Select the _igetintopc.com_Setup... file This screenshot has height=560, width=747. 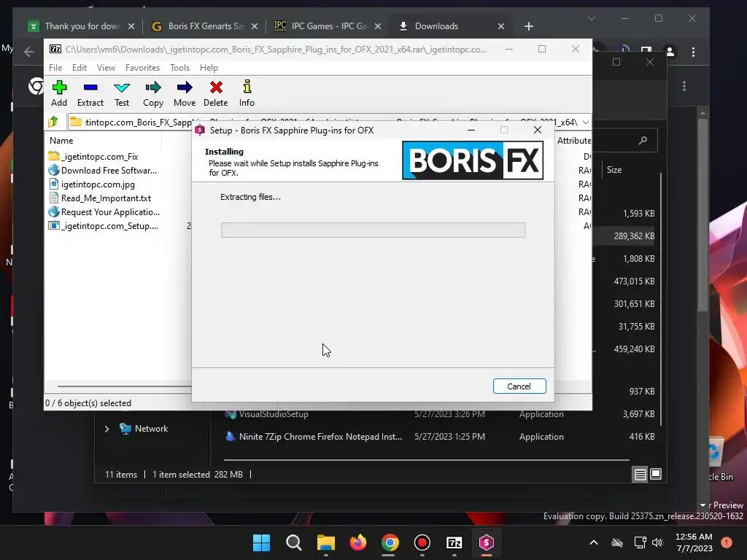(104, 226)
